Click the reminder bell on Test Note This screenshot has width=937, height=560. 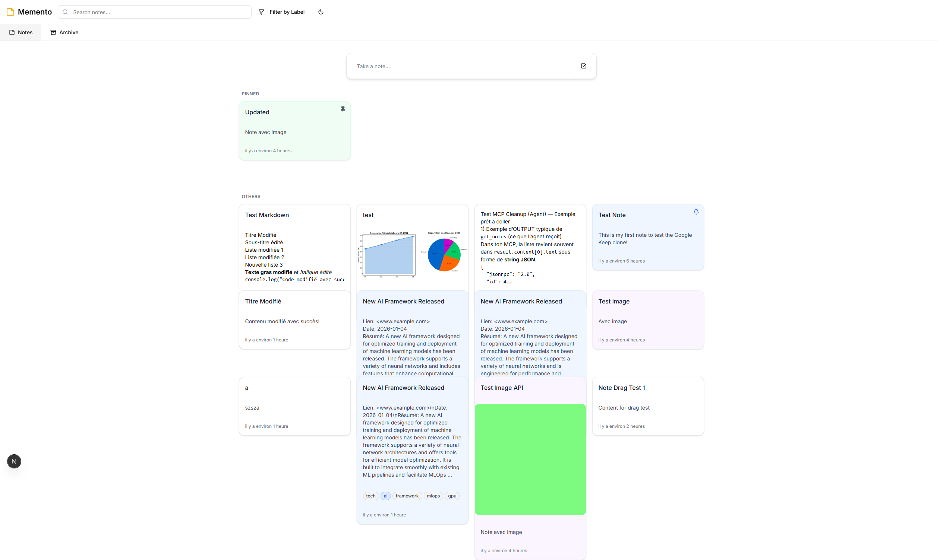click(696, 212)
